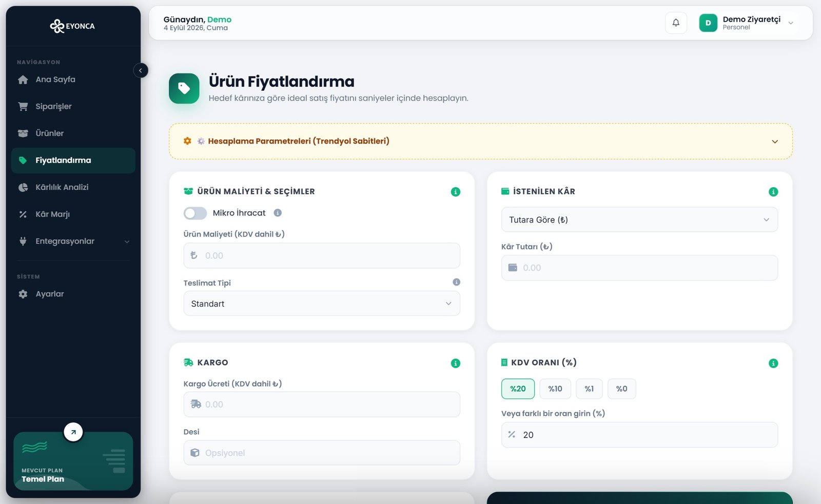Click the Ana Sayfa home icon
Screen dimensions: 821x504
tap(23, 79)
